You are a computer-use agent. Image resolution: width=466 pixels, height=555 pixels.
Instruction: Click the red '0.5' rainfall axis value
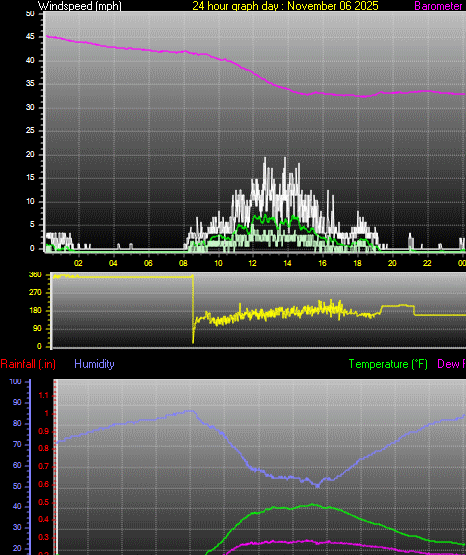click(x=44, y=503)
